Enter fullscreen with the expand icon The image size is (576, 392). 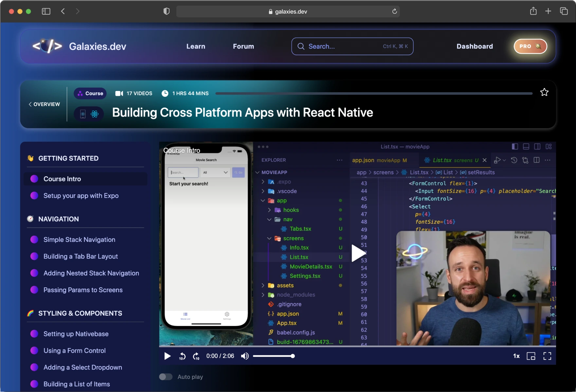point(547,356)
